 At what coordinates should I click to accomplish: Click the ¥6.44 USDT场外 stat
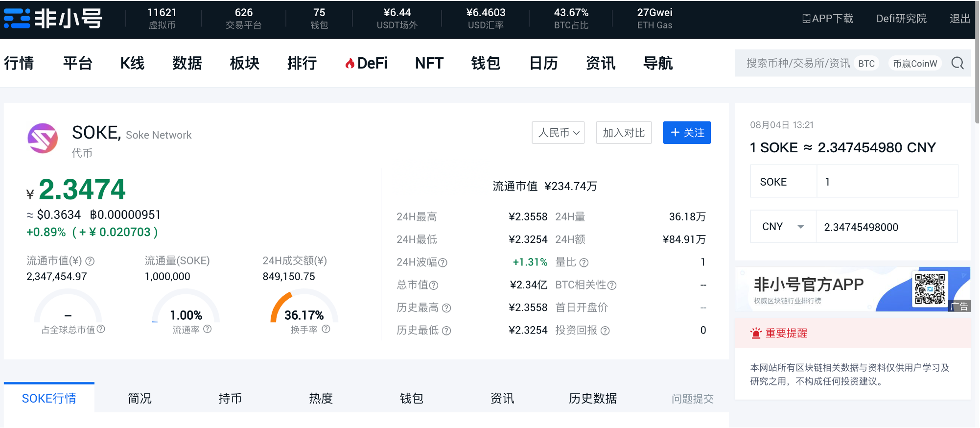click(x=397, y=19)
